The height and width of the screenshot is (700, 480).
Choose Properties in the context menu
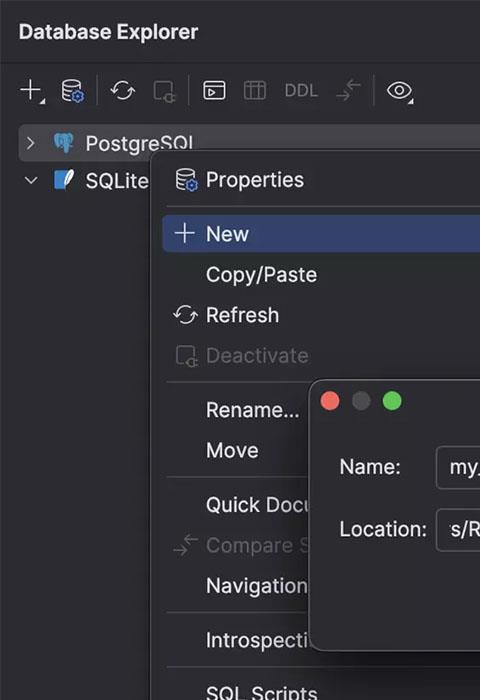[x=255, y=180]
